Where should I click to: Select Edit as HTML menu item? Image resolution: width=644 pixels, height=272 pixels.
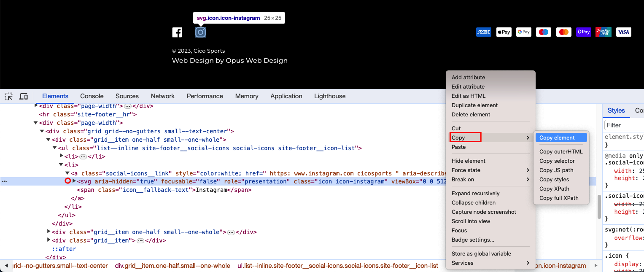click(490, 96)
